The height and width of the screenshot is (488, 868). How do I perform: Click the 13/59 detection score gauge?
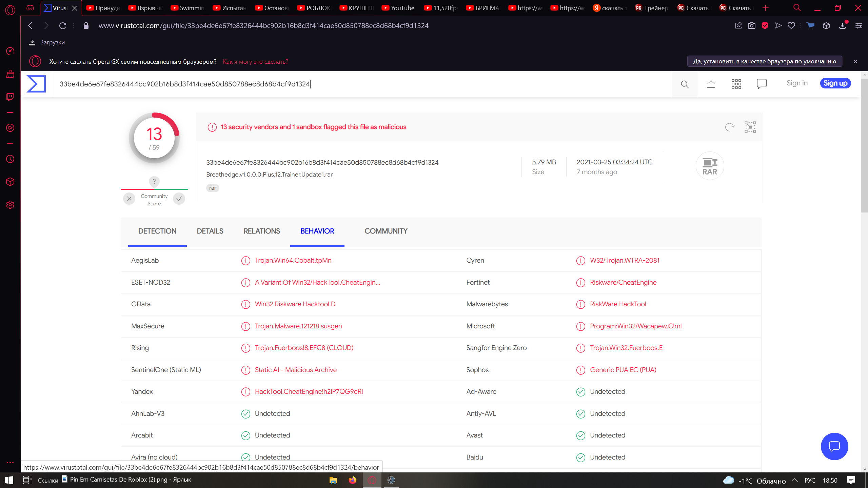click(154, 138)
